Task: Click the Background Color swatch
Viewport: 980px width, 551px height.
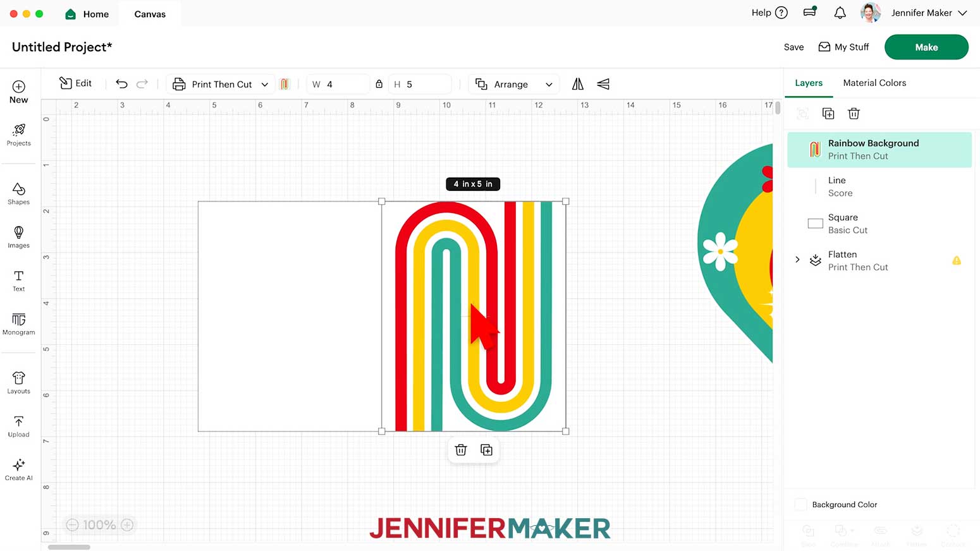Action: [x=800, y=504]
